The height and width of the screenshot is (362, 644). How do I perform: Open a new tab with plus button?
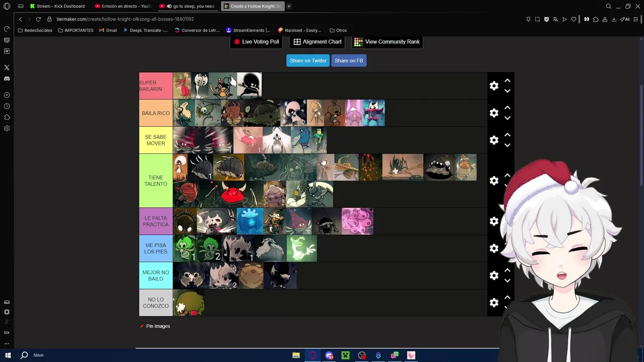coord(289,6)
